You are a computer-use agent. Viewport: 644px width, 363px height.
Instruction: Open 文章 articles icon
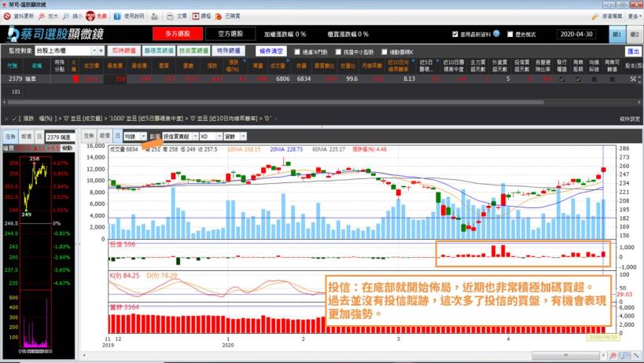[x=170, y=16]
